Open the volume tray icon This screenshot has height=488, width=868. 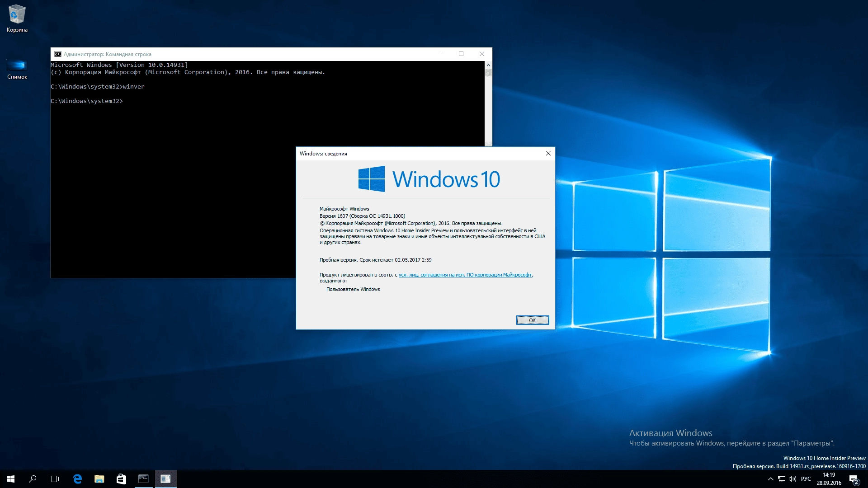[792, 479]
